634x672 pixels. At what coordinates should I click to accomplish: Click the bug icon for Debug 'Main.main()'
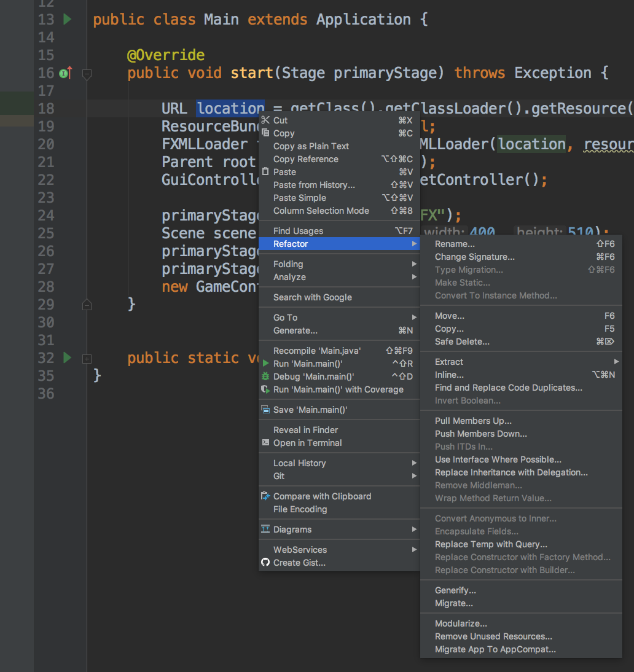pos(266,377)
